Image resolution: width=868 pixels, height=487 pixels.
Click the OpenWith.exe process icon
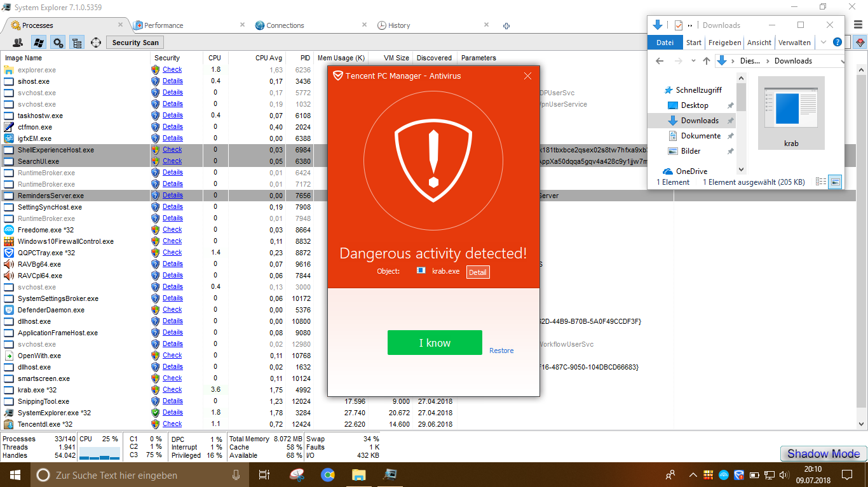9,356
